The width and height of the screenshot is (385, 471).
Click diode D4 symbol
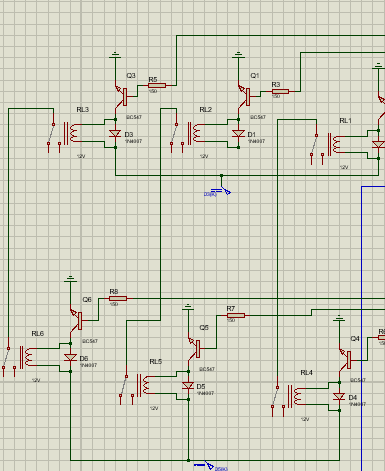339,397
